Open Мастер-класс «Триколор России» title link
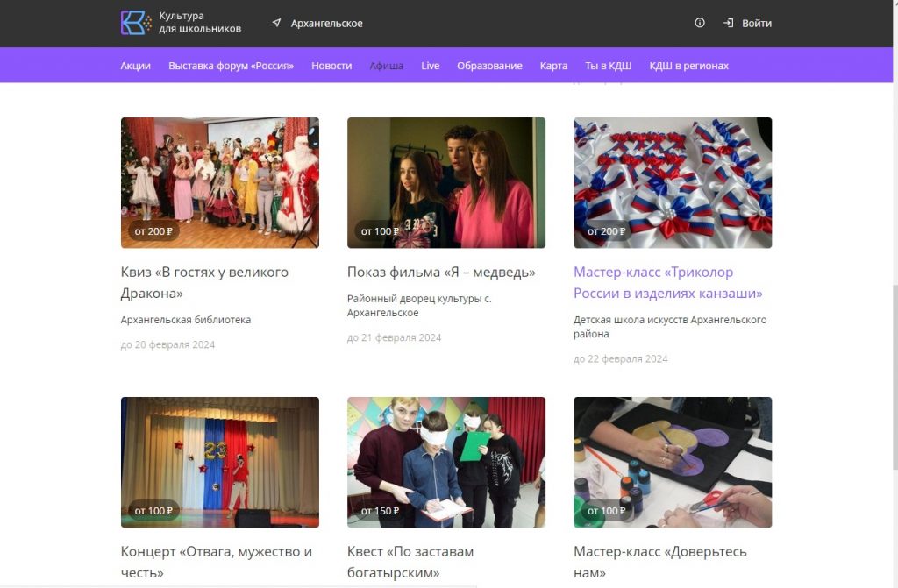This screenshot has width=898, height=588. point(667,282)
